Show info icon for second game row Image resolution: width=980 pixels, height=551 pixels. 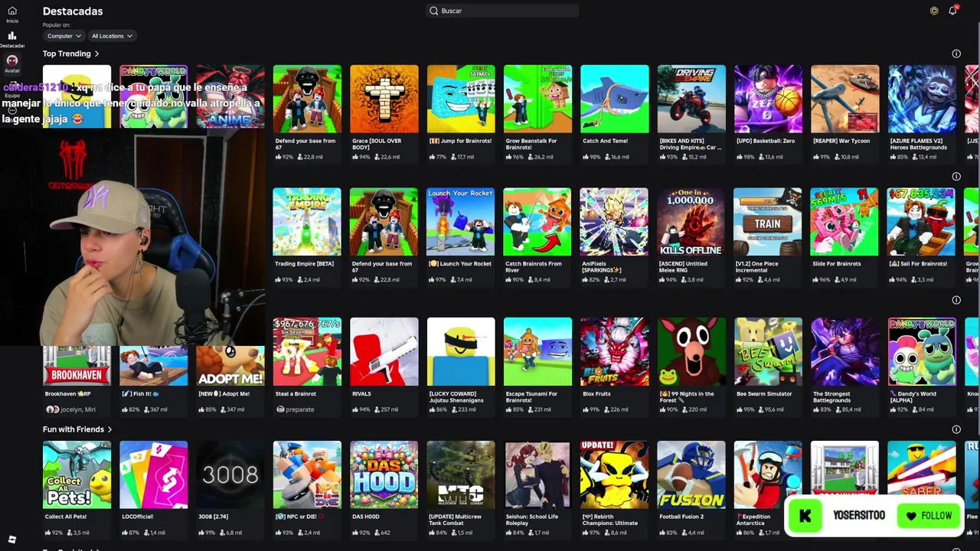[956, 177]
